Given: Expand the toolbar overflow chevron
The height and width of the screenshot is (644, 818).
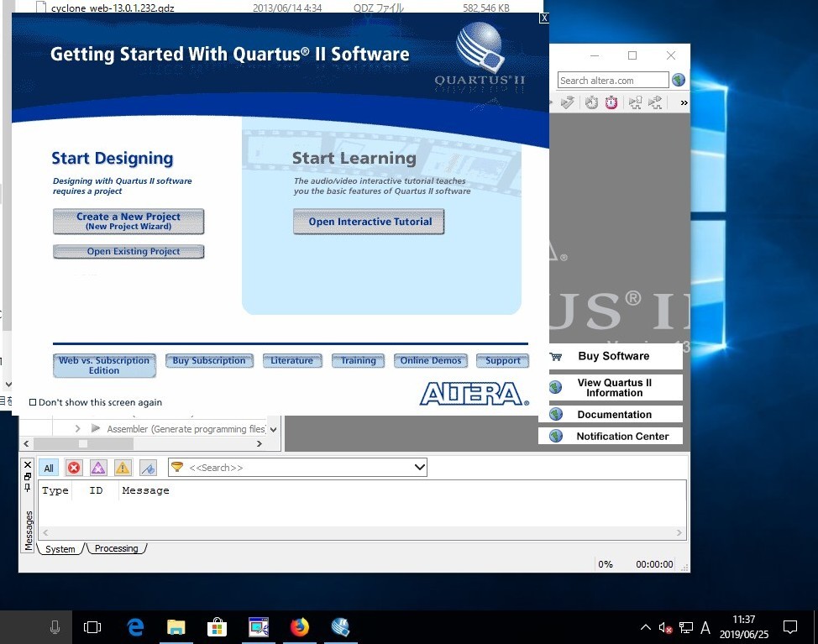Looking at the screenshot, I should [x=684, y=102].
